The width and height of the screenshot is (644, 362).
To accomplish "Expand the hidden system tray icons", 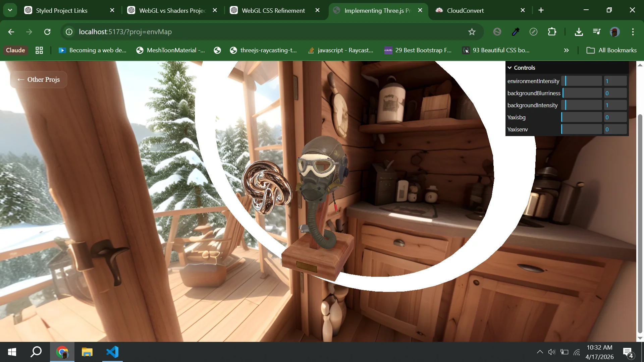I will coord(540,352).
